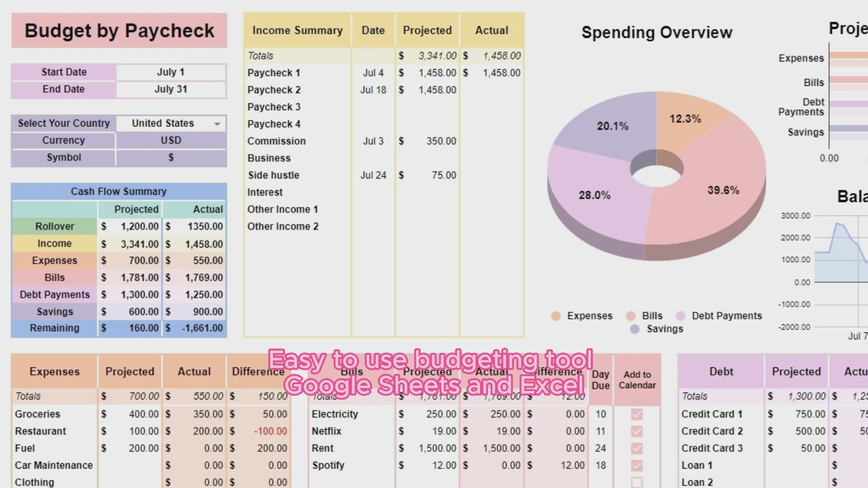868x488 pixels.
Task: Select the Start Date cell showing July 1
Action: click(x=171, y=72)
